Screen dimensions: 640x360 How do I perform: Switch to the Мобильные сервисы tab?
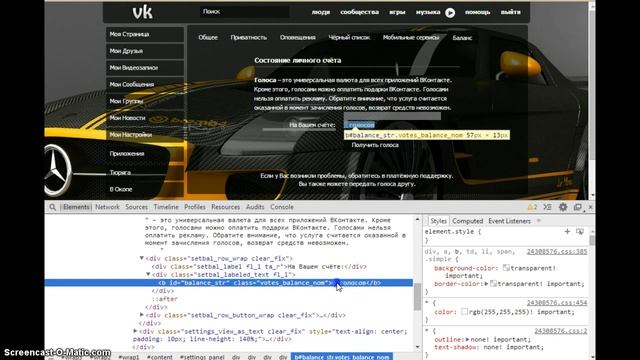click(x=411, y=38)
